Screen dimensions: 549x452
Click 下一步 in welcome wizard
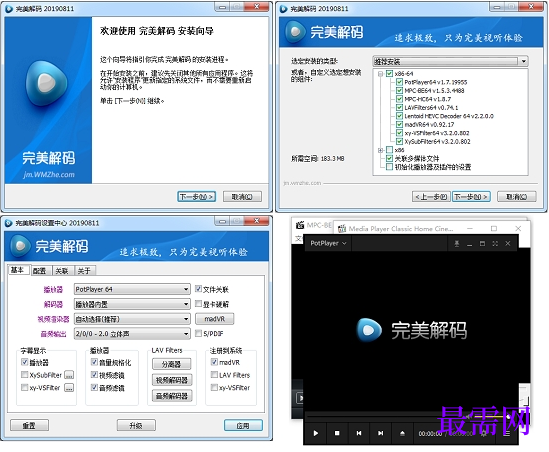pos(196,197)
